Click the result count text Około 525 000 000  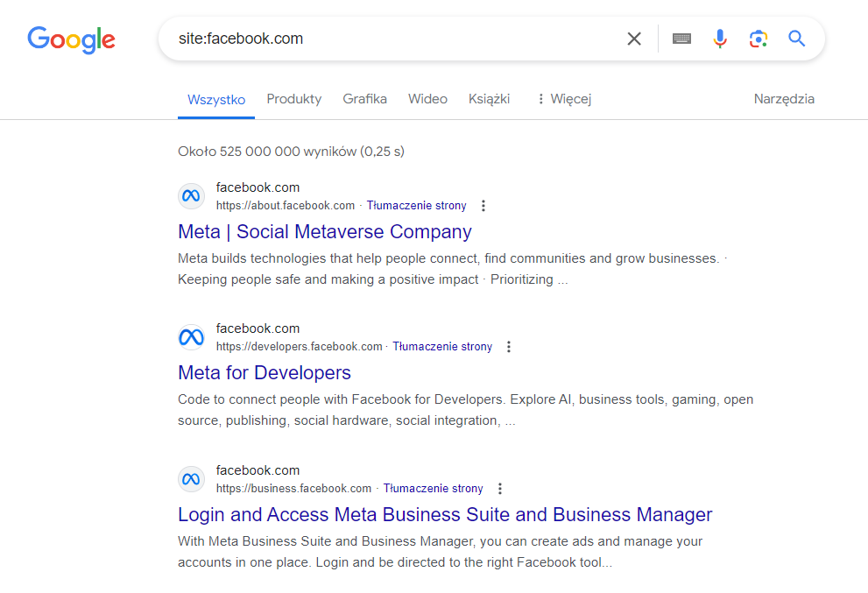pyautogui.click(x=291, y=152)
